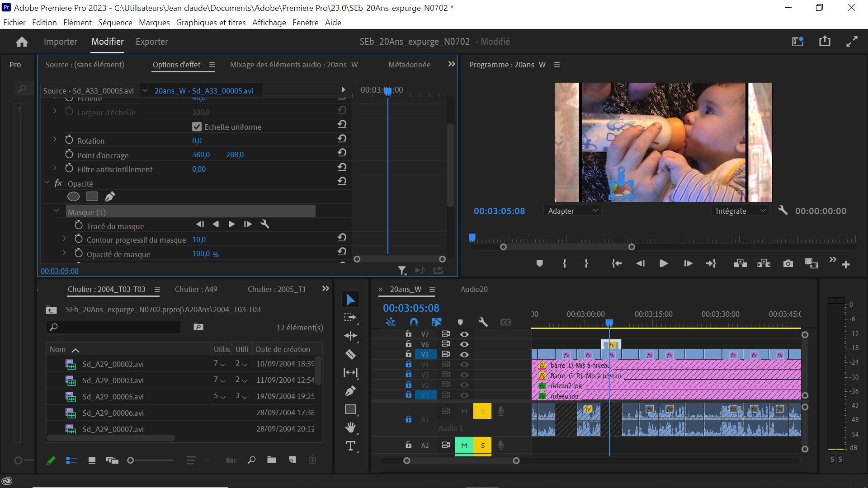Select the Track Select Forward tool
Viewport: 868px width, 488px height.
pyautogui.click(x=350, y=318)
